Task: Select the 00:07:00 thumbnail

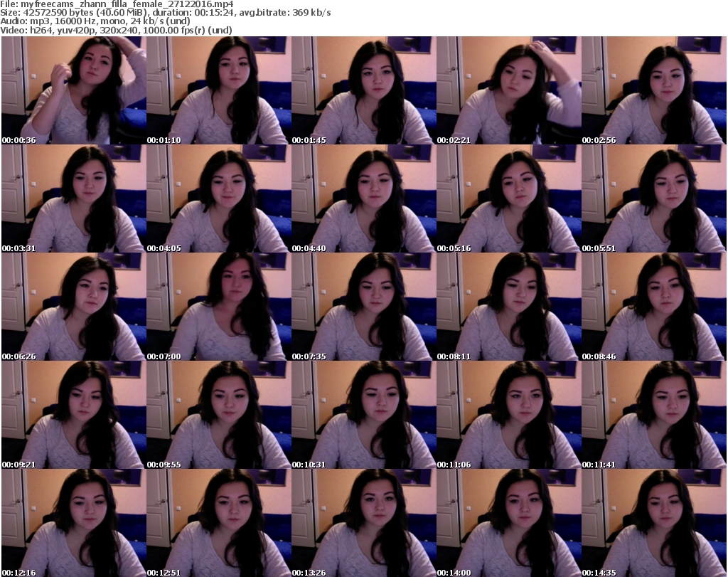Action: point(218,307)
